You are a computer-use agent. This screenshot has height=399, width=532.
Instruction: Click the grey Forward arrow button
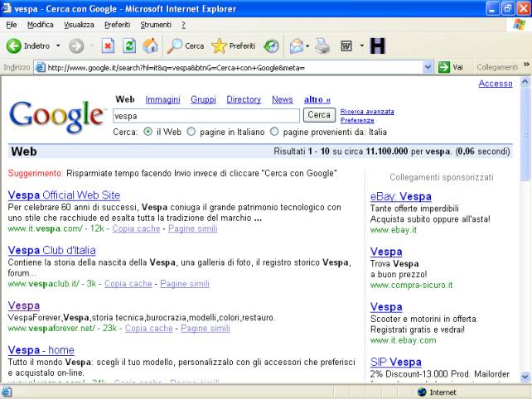(76, 46)
